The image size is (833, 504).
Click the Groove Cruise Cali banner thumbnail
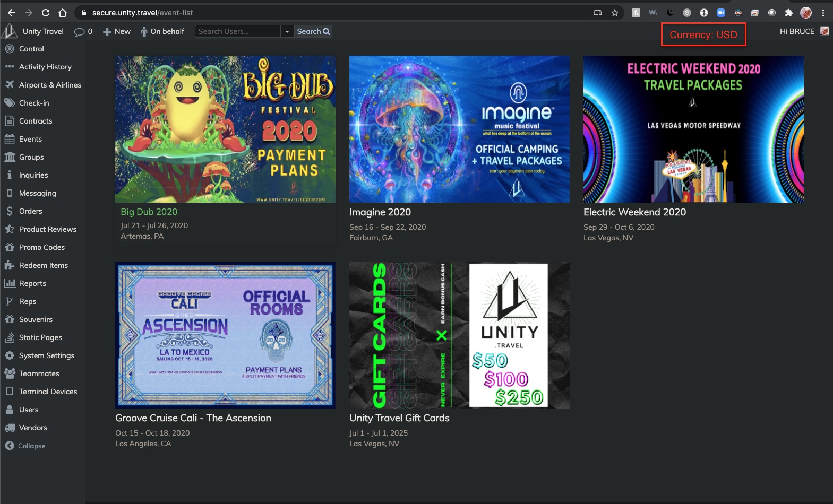point(225,335)
